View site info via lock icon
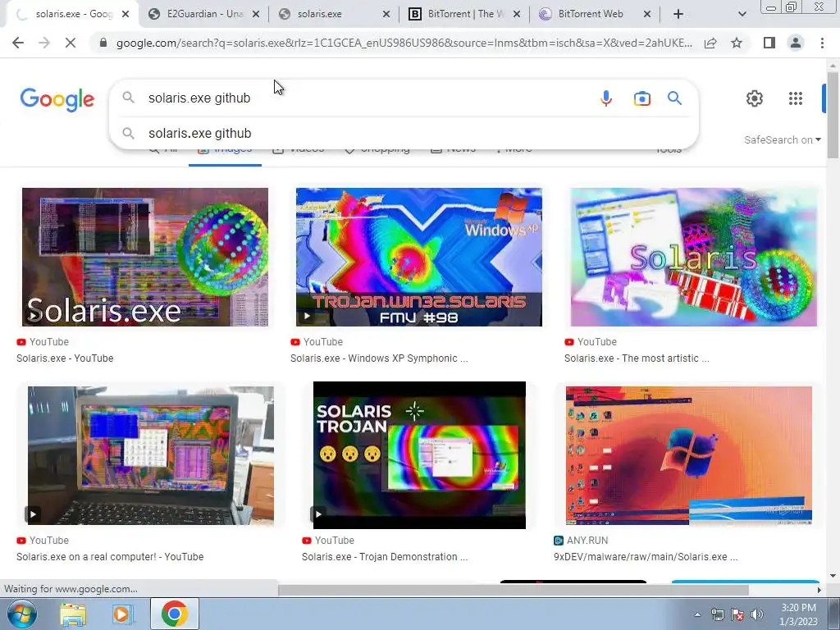This screenshot has width=840, height=630. pos(103,43)
